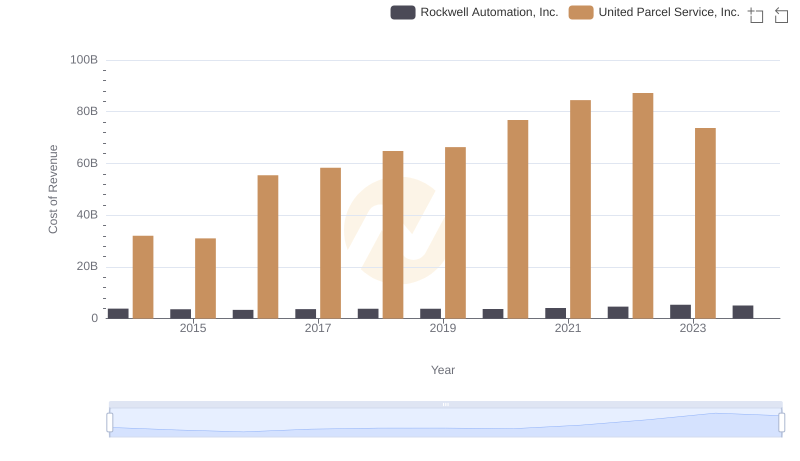This screenshot has width=800, height=461.
Task: Click the 60B y-axis label
Action: (x=87, y=163)
